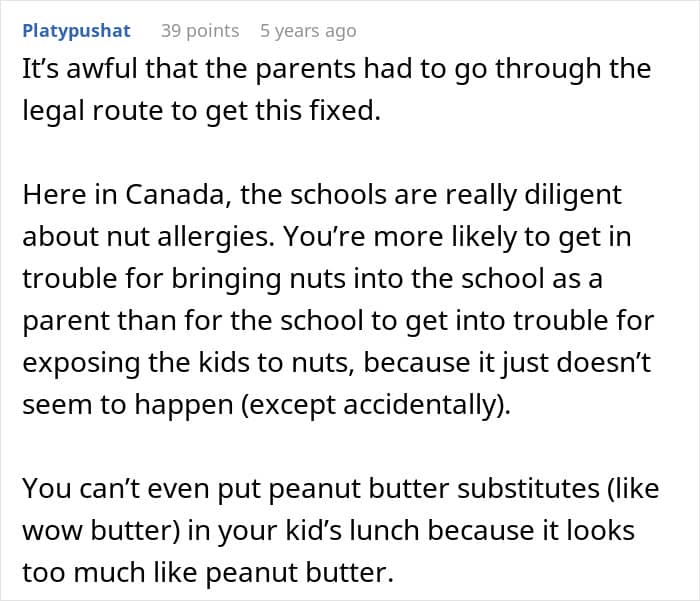The width and height of the screenshot is (700, 601).
Task: Click the 5 years ago timestamp
Action: click(x=307, y=31)
